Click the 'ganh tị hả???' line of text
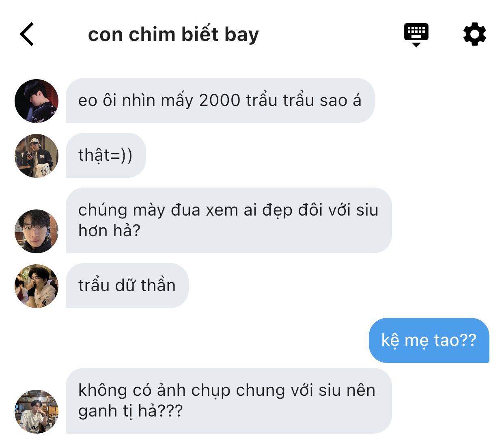This screenshot has height=436, width=504. tap(130, 411)
